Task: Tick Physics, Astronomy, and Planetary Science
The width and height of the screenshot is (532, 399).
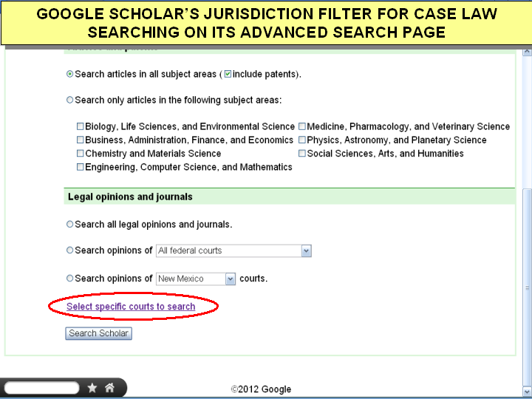Action: pyautogui.click(x=302, y=140)
